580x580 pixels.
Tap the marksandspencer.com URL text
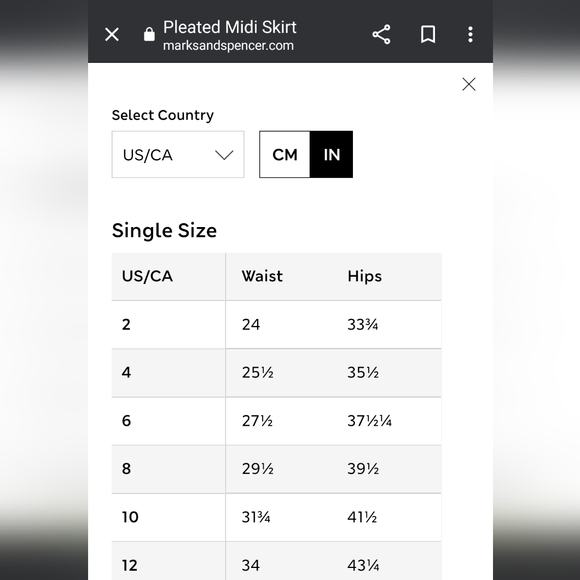(x=228, y=45)
